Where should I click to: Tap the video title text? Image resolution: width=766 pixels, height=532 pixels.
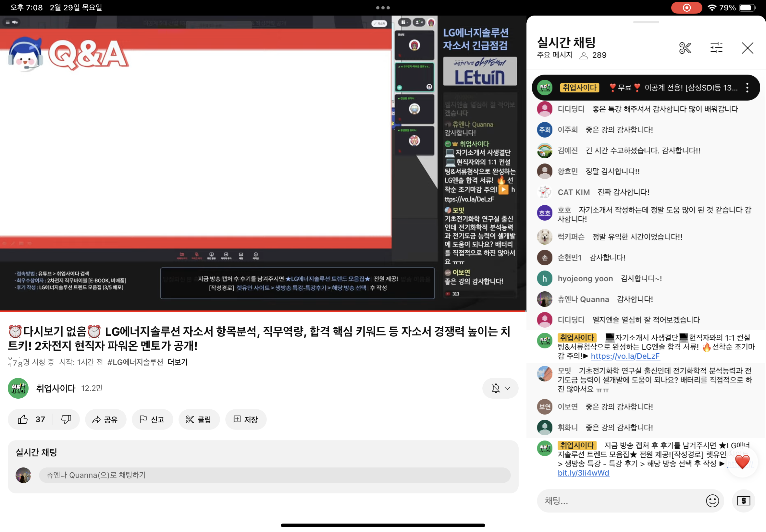click(259, 338)
